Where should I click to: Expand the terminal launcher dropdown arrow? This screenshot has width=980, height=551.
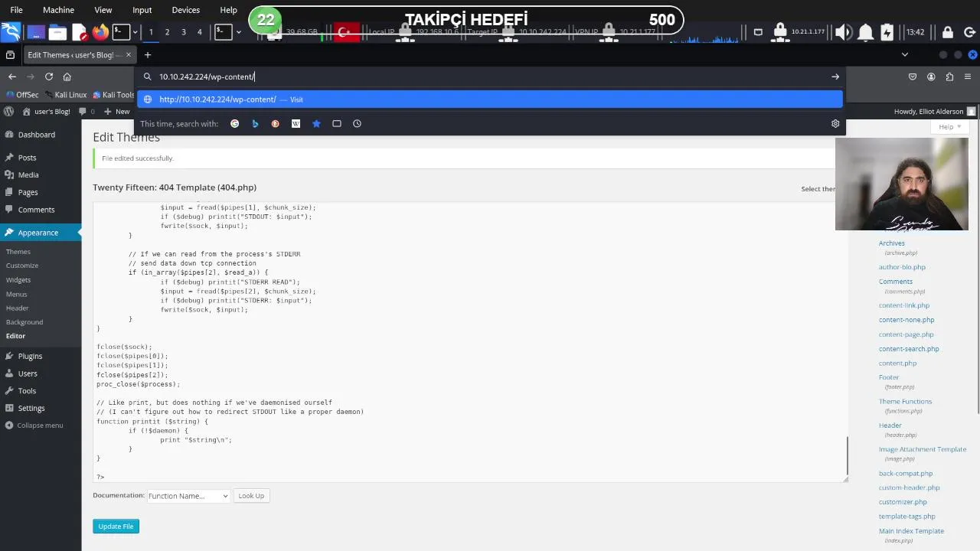pyautogui.click(x=136, y=32)
